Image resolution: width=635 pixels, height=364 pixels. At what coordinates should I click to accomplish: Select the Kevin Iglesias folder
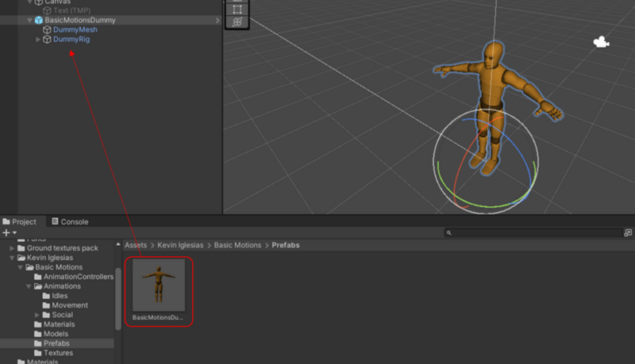click(x=50, y=258)
